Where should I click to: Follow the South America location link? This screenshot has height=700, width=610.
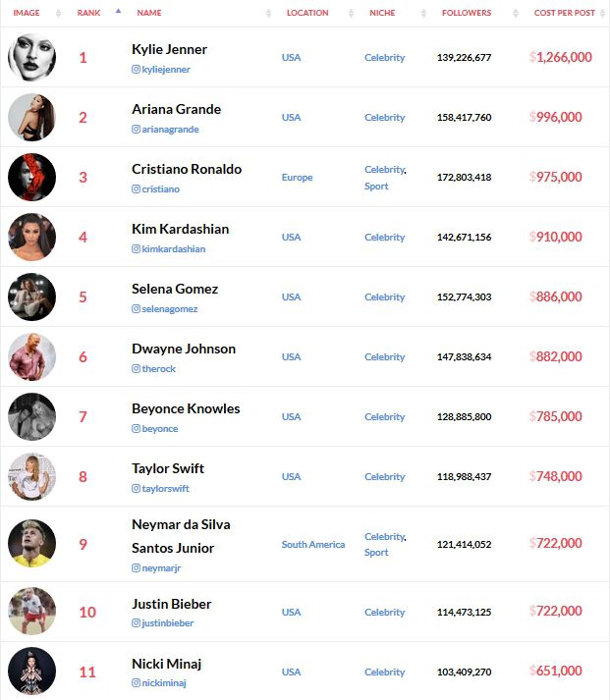point(313,544)
